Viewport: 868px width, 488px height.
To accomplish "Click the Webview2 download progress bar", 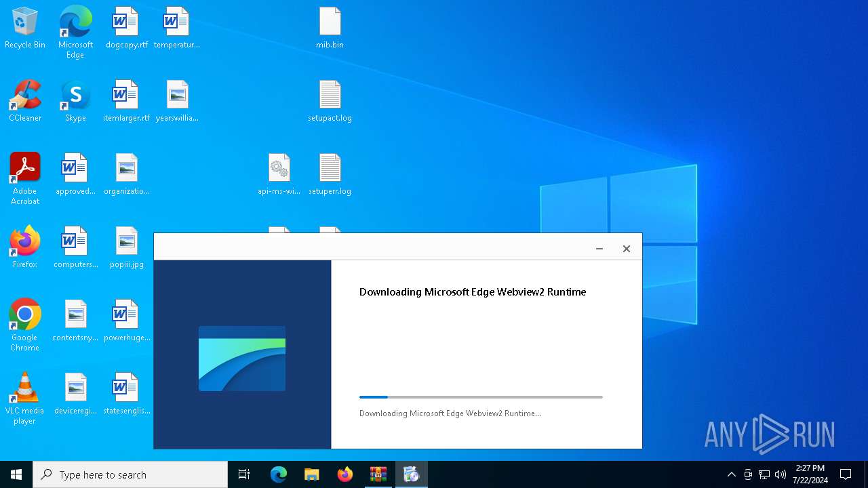I will tap(481, 397).
